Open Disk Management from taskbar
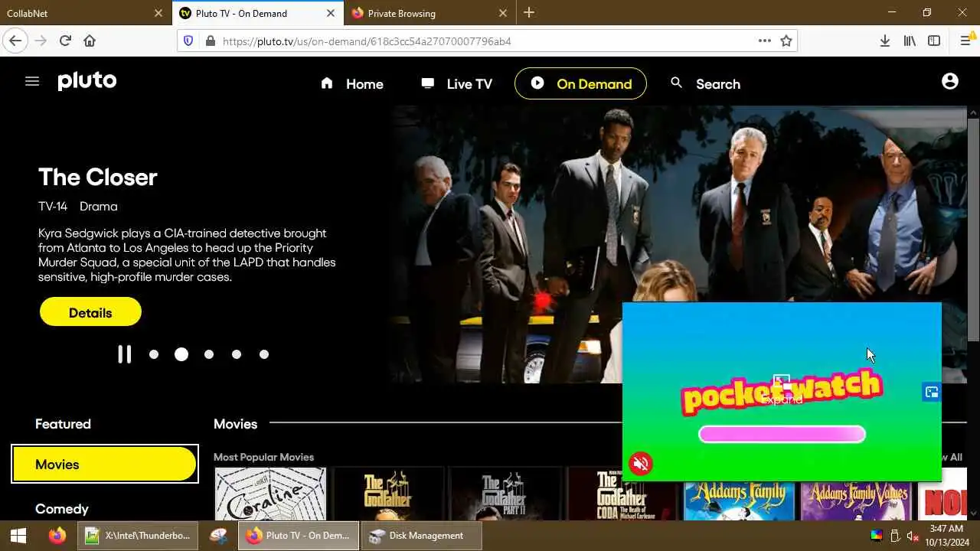Screen dimensions: 980x551 [x=421, y=536]
